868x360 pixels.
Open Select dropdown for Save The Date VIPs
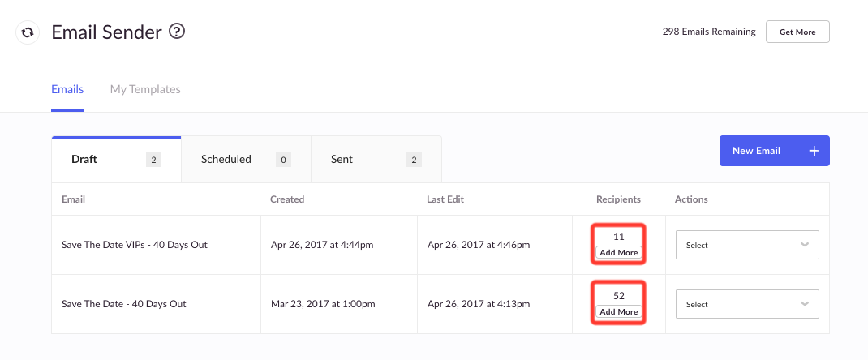coord(747,245)
